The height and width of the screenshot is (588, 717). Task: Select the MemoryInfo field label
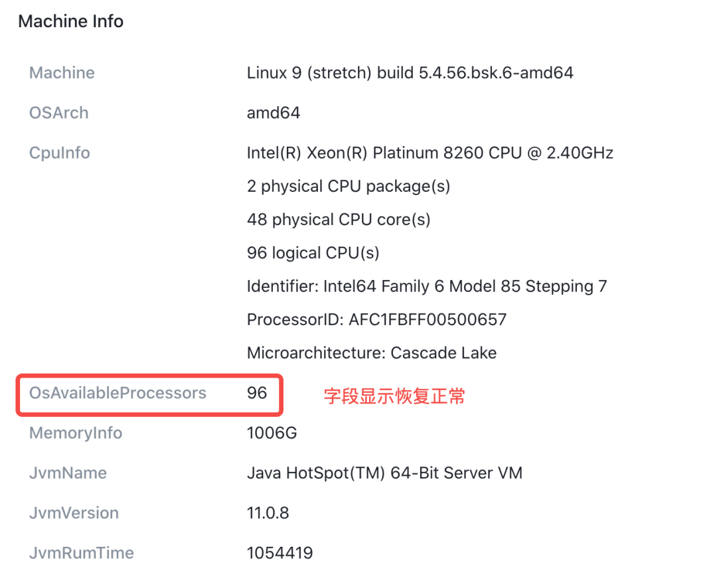(76, 433)
